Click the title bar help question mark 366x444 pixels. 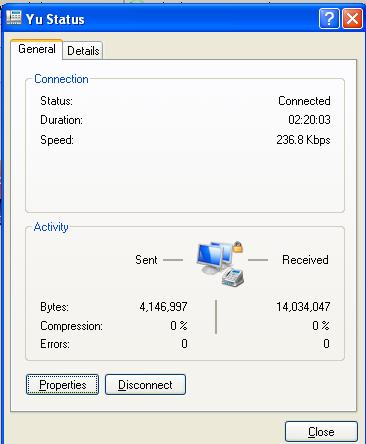[x=329, y=19]
